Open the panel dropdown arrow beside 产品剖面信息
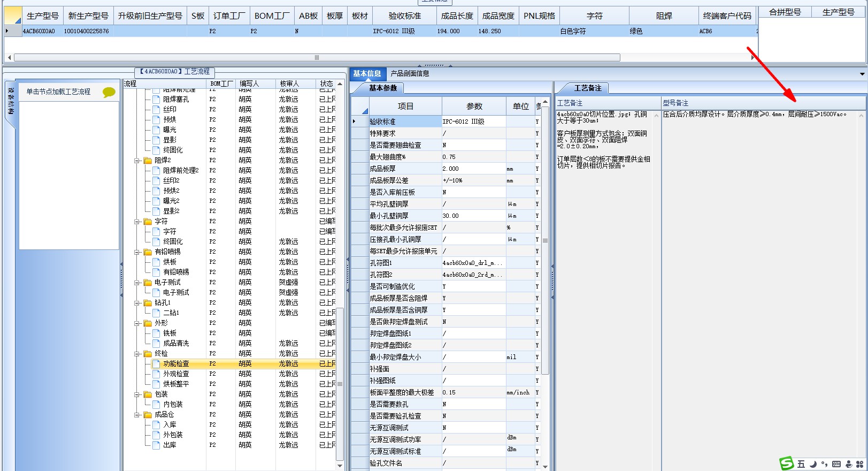868x471 pixels. point(862,74)
